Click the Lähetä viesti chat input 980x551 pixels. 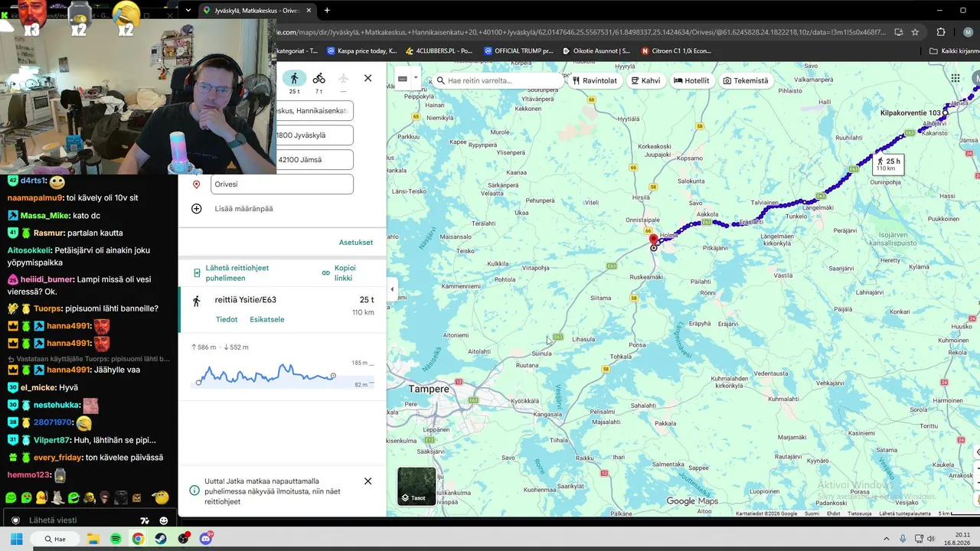80,520
